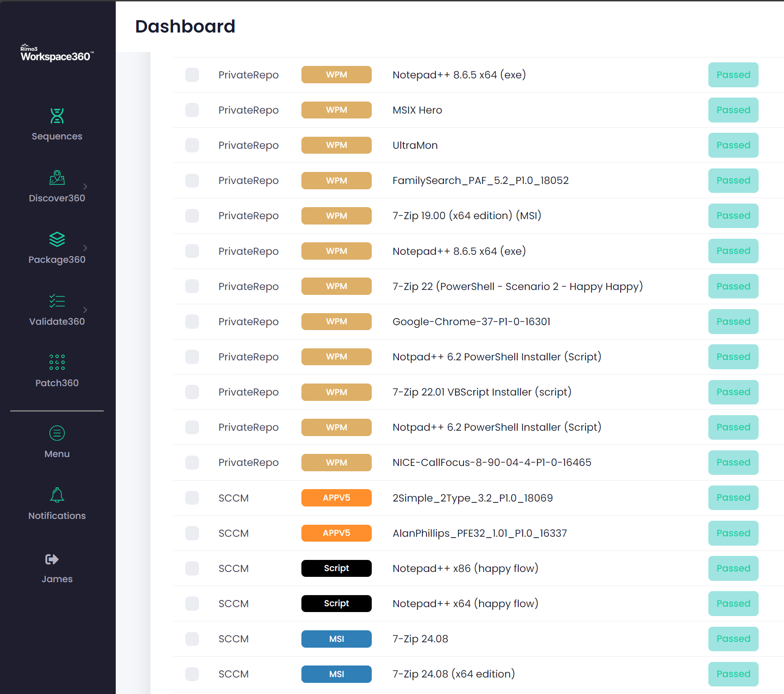Click the package name FamilySearch_PAF_5.2_P1.0_18052
This screenshot has width=784, height=694.
480,180
